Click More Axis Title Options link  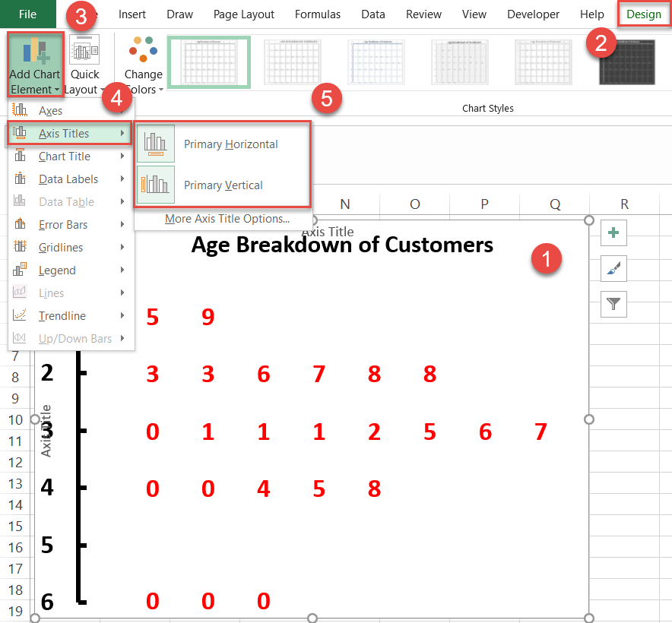point(227,219)
